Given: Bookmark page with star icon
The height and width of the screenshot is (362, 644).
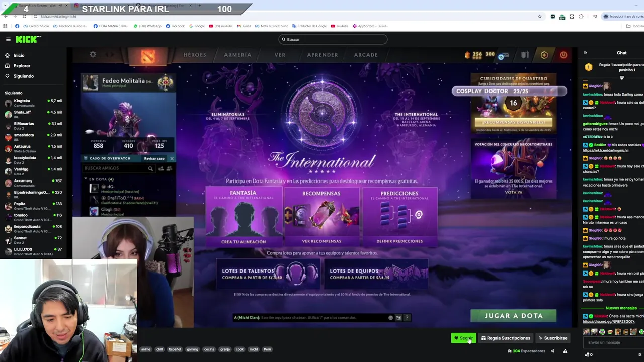Looking at the screenshot, I should (540, 16).
